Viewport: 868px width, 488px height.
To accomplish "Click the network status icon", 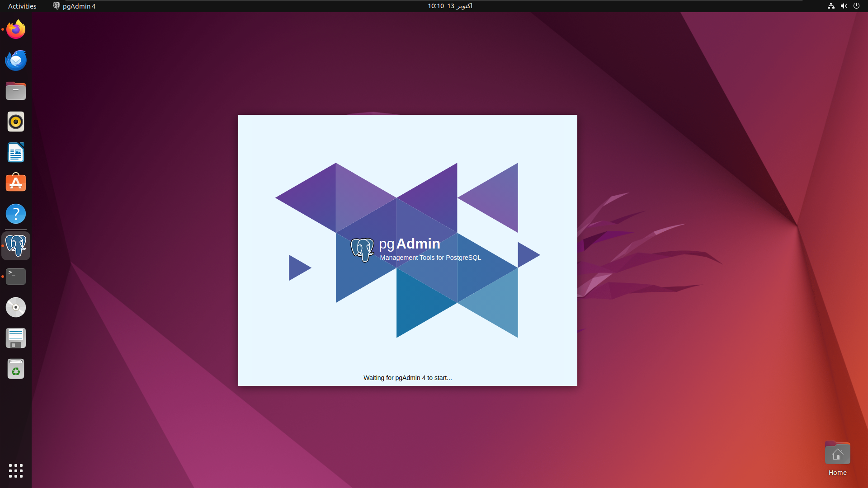I will 831,6.
